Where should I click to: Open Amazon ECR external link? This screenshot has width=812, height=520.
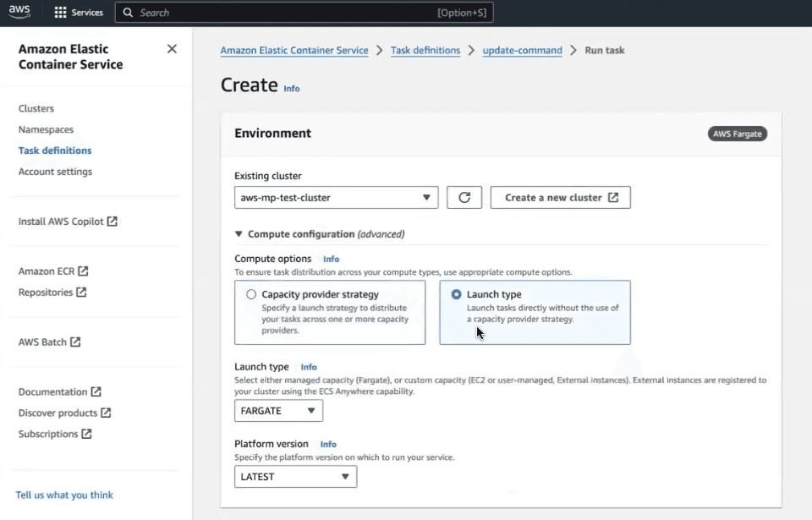tap(53, 271)
